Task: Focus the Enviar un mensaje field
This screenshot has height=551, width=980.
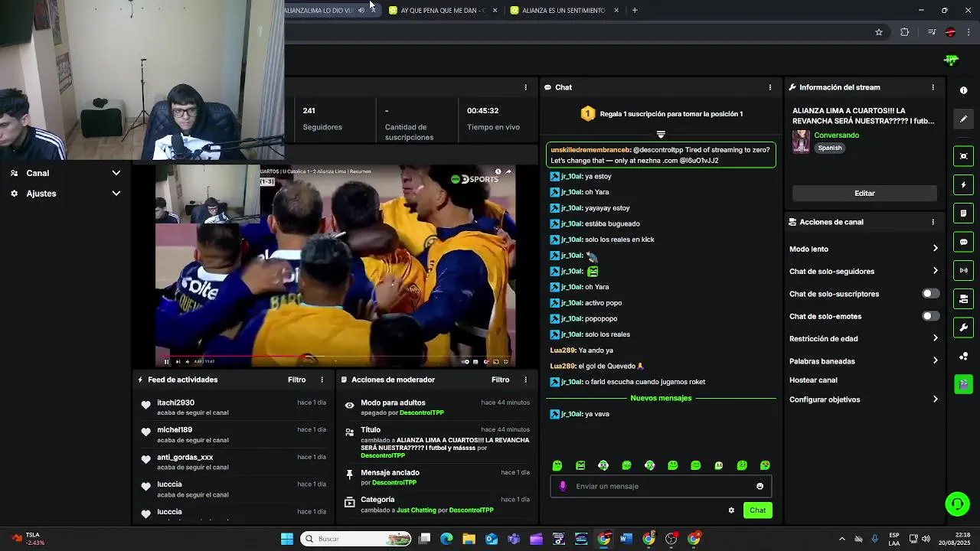Action: click(661, 486)
